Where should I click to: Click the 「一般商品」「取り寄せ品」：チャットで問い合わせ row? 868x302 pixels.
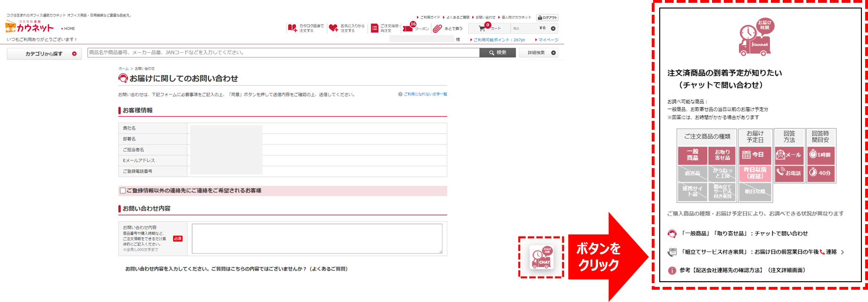pos(738,234)
